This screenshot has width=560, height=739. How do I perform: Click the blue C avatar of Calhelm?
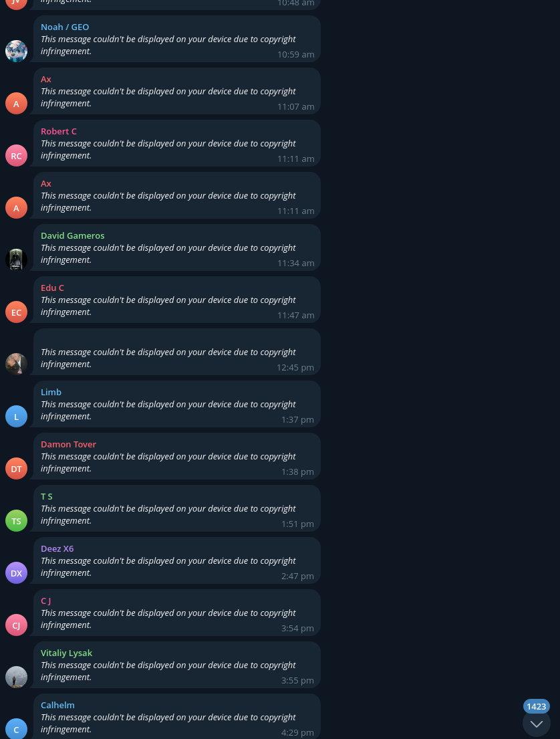point(16,729)
